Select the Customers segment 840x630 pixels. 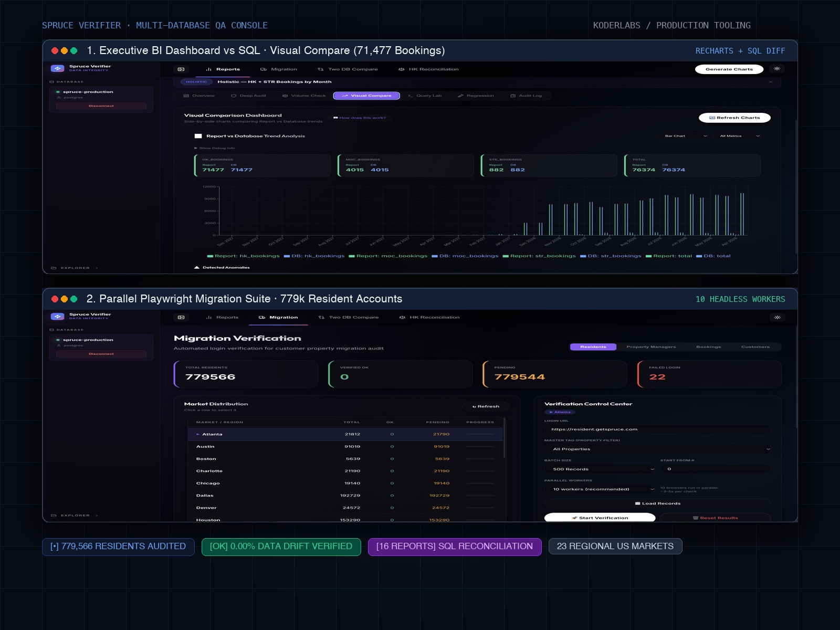pos(755,347)
